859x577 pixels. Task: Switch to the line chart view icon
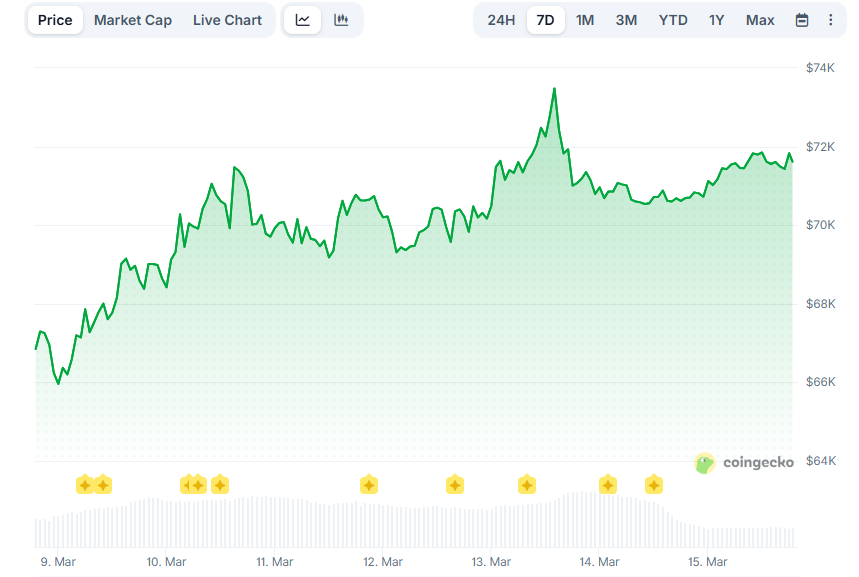pos(303,20)
